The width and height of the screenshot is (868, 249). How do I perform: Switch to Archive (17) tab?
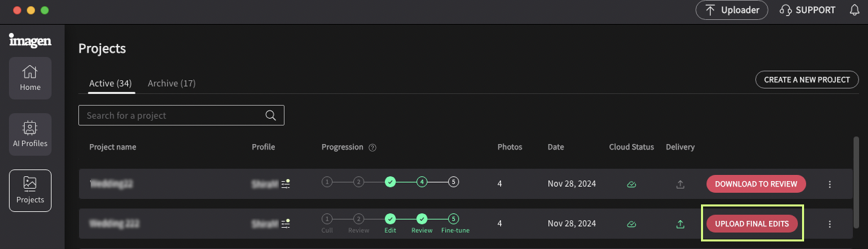[x=172, y=84]
